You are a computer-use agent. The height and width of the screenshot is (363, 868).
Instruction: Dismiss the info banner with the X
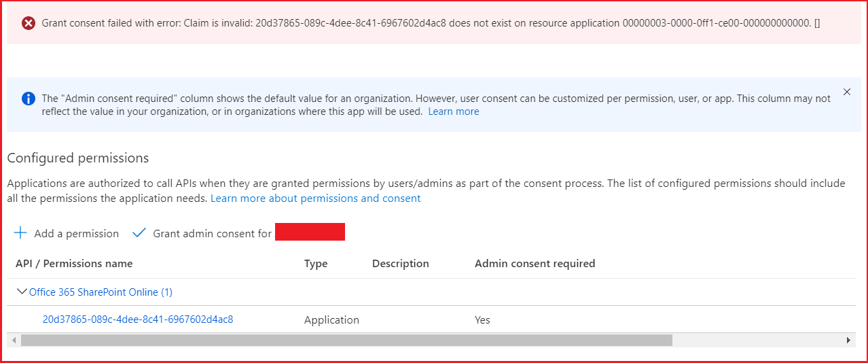pos(846,92)
